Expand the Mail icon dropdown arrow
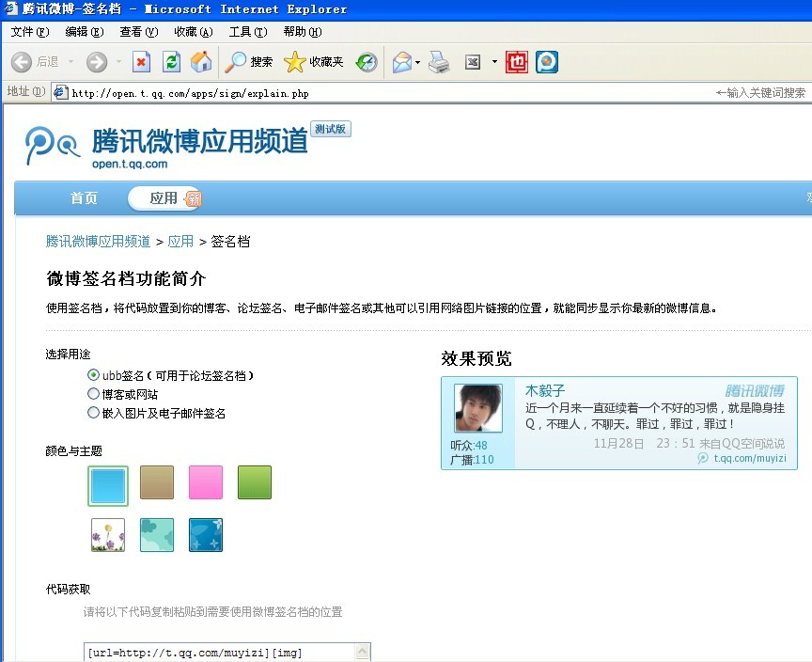812x662 pixels. coord(417,62)
